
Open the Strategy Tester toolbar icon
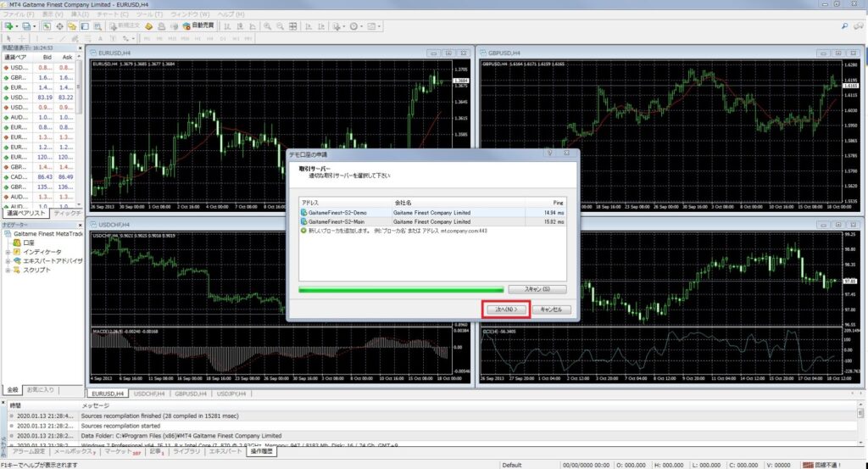(97, 26)
